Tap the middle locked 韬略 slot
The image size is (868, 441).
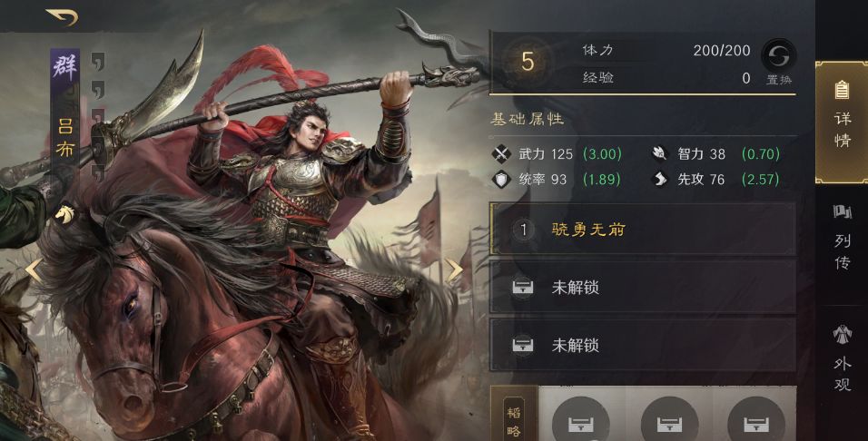669,422
